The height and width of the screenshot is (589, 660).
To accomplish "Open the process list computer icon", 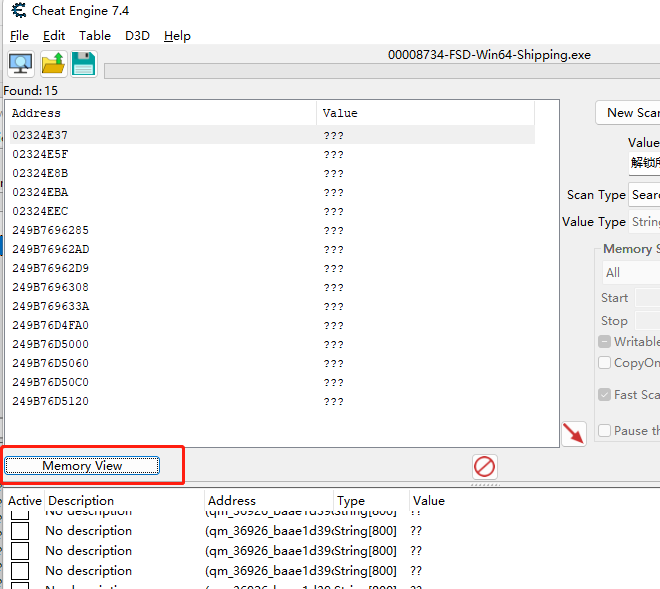I will tap(21, 64).
